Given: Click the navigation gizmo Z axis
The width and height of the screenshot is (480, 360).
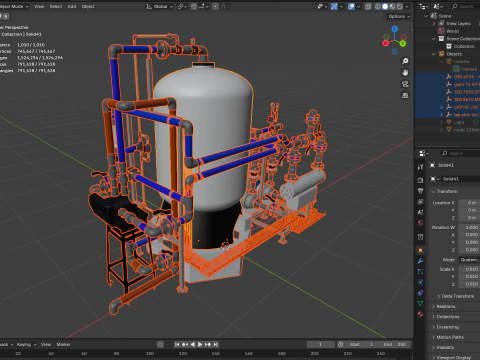Looking at the screenshot, I should [x=395, y=29].
